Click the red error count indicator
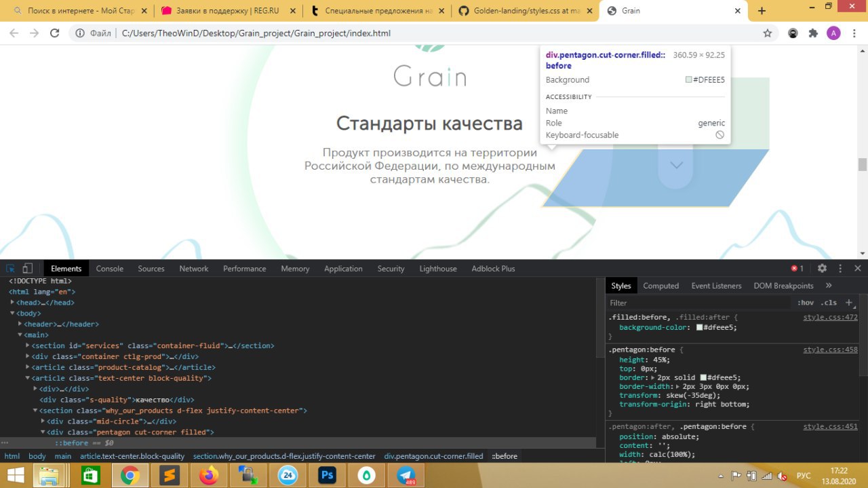868x488 pixels. [797, 269]
